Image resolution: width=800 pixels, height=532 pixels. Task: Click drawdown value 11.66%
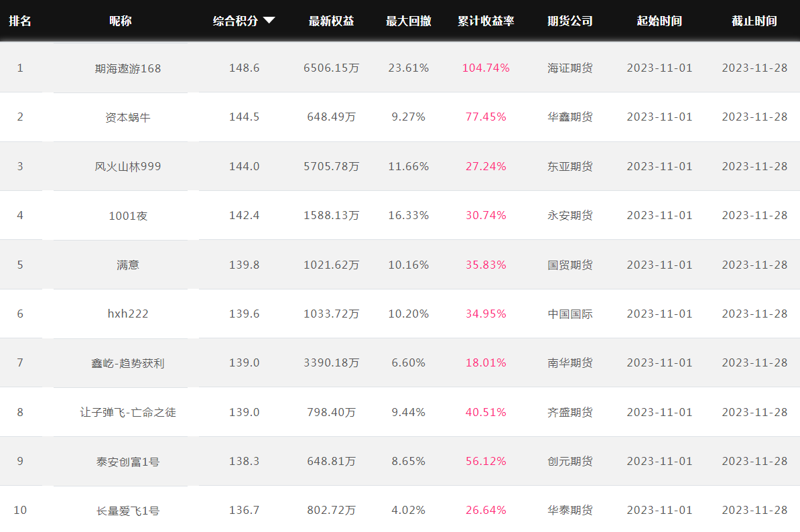click(409, 166)
